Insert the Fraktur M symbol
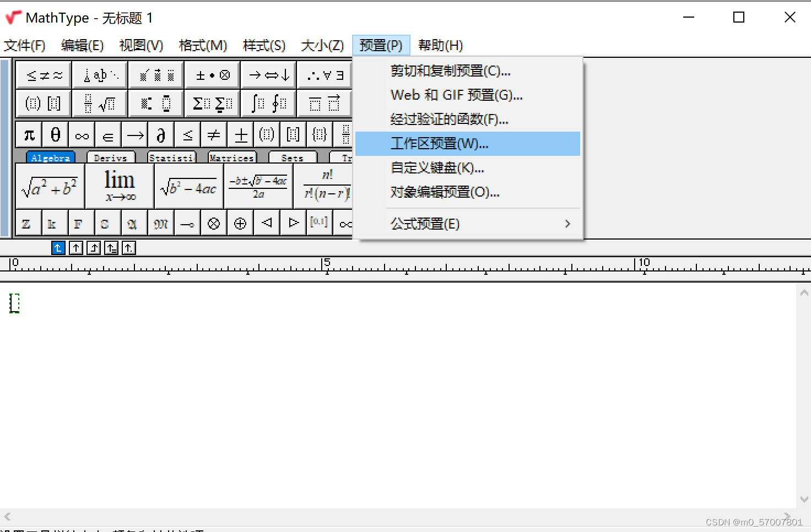 (x=161, y=223)
